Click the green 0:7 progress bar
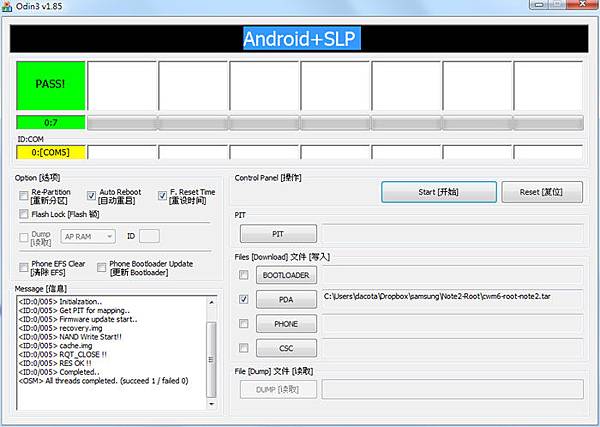 click(51, 122)
